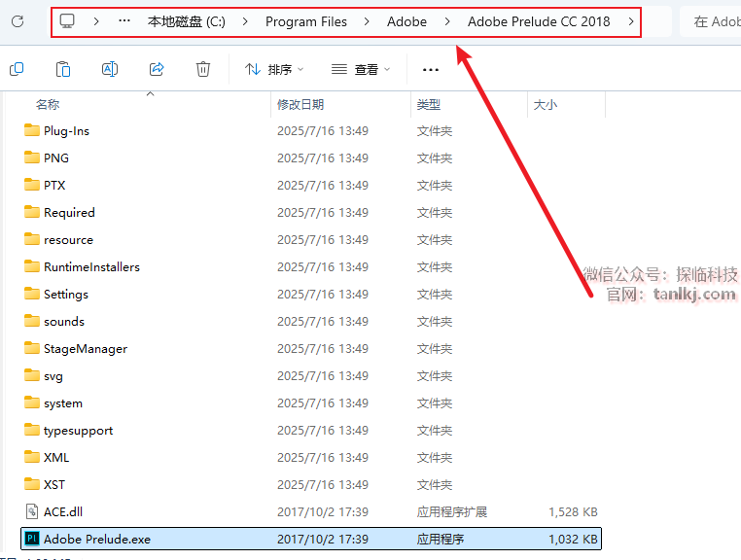The width and height of the screenshot is (741, 560).
Task: Open the 查看 view dropdown
Action: point(361,69)
